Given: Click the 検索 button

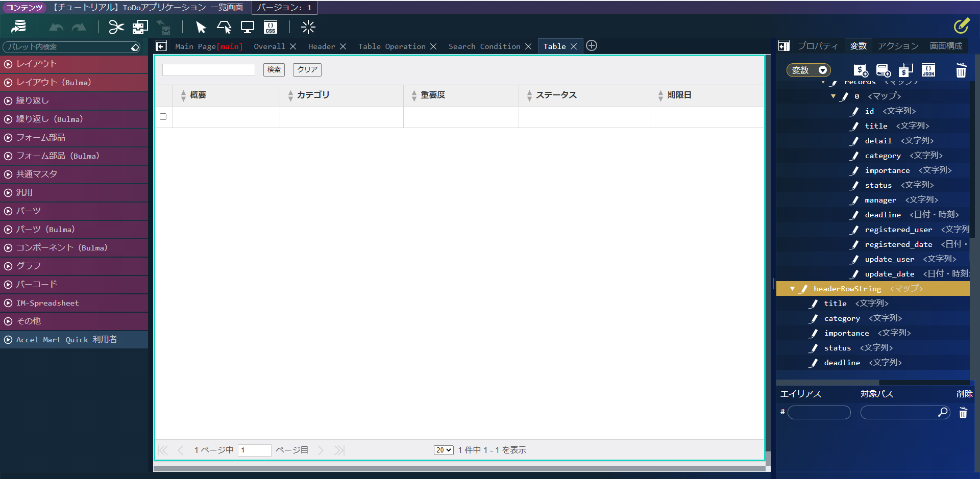Looking at the screenshot, I should 274,69.
